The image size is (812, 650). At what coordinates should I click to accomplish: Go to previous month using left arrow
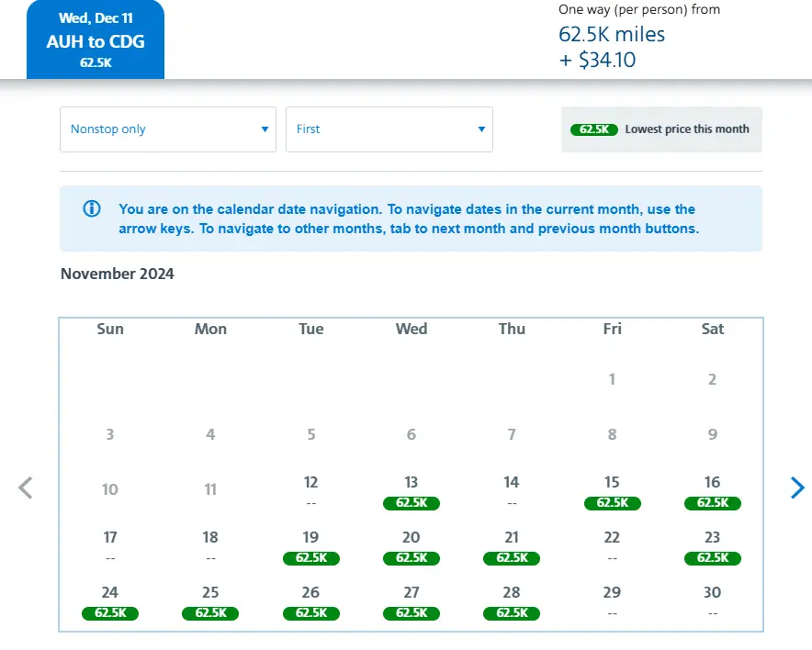(26, 487)
